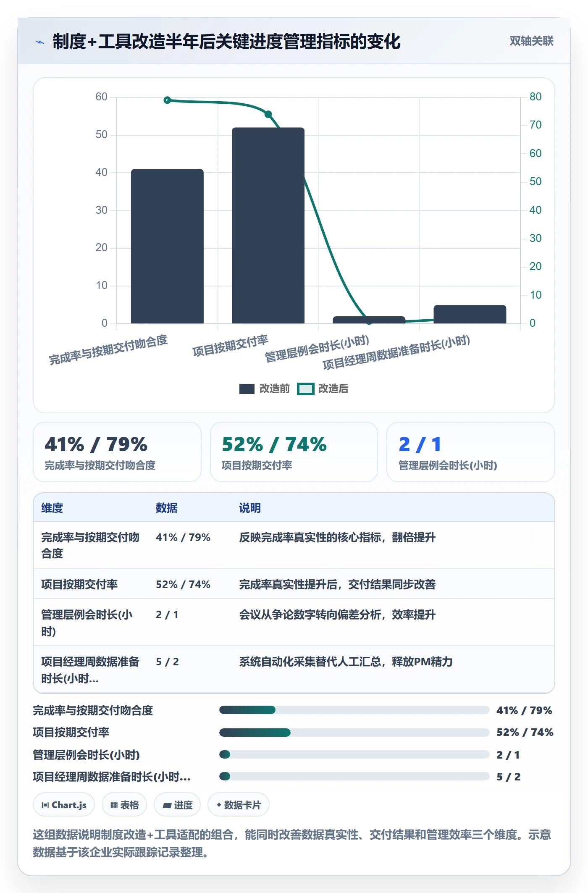Click the 说明 column header
The height and width of the screenshot is (893, 588).
[250, 508]
